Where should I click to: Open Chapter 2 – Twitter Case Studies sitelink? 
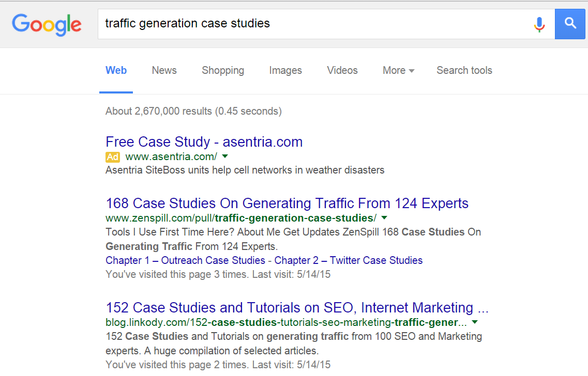click(x=349, y=260)
